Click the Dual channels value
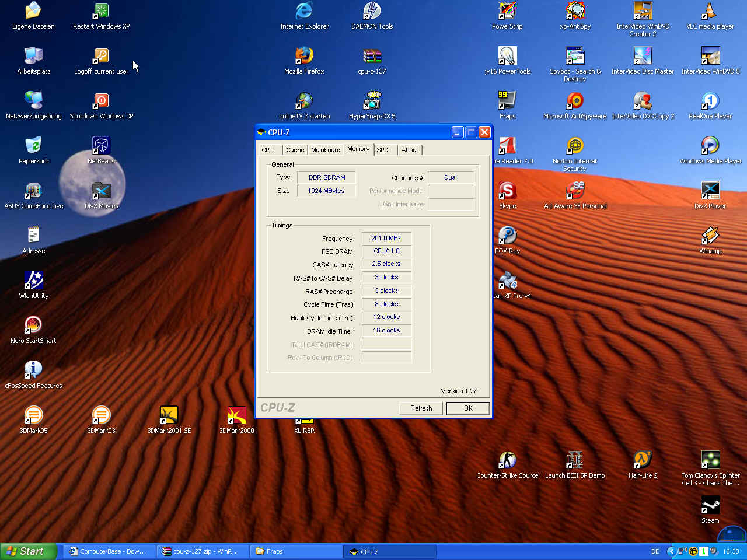The width and height of the screenshot is (747, 560). click(451, 177)
